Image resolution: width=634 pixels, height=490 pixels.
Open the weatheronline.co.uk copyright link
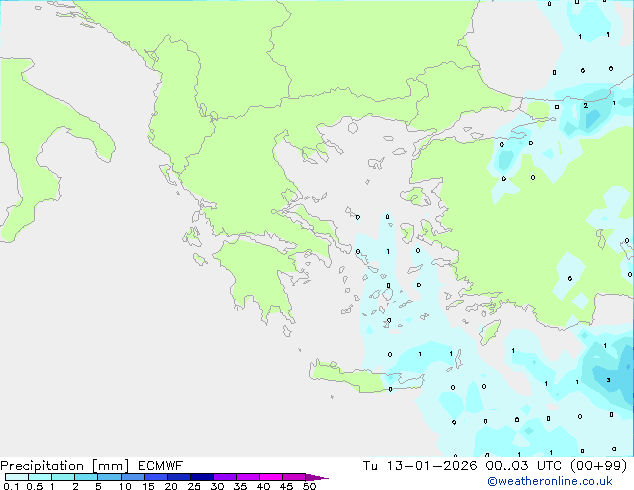pos(549,481)
